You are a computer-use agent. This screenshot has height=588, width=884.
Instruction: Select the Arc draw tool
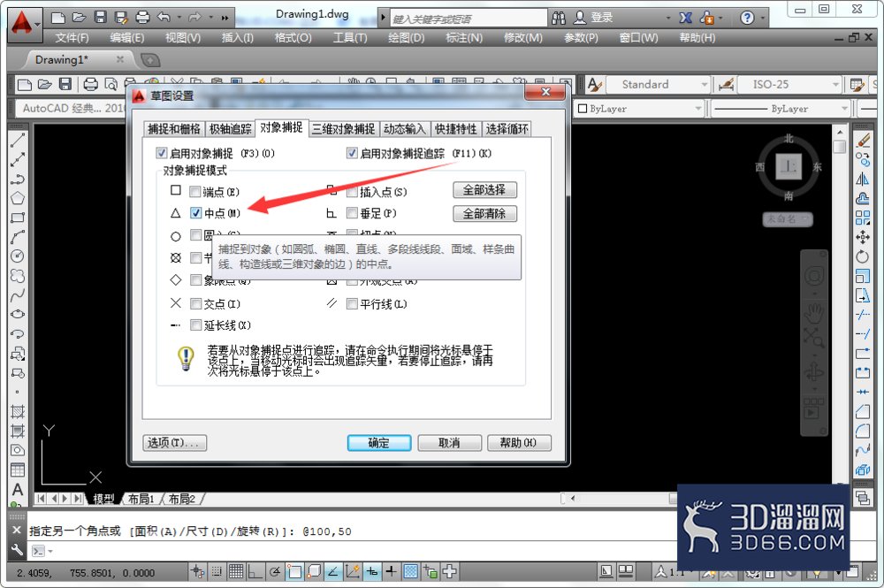(18, 237)
